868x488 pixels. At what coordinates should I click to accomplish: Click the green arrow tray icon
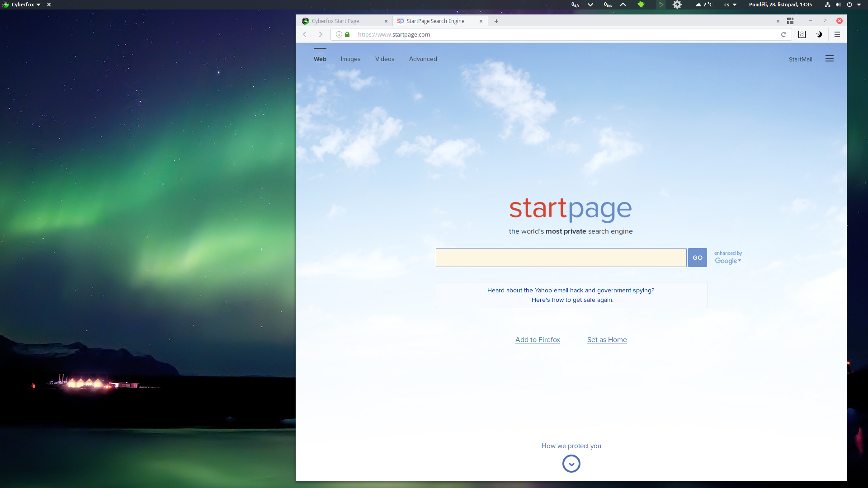[661, 5]
